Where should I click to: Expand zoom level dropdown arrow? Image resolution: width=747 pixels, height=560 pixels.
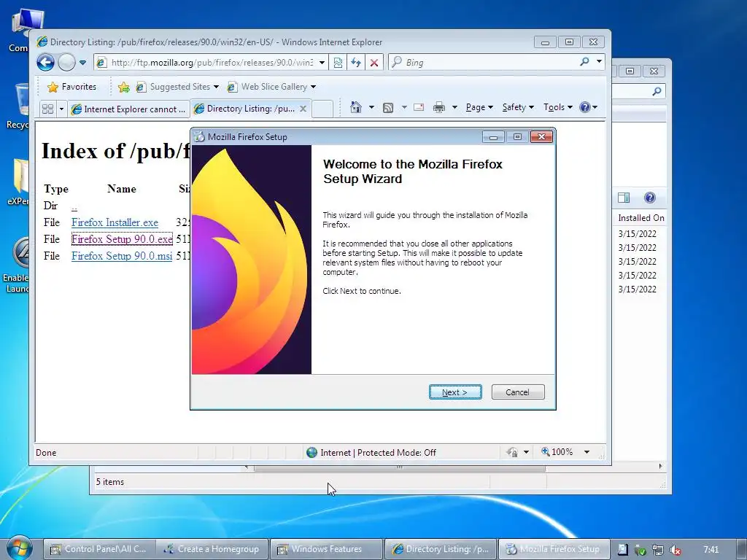point(587,452)
